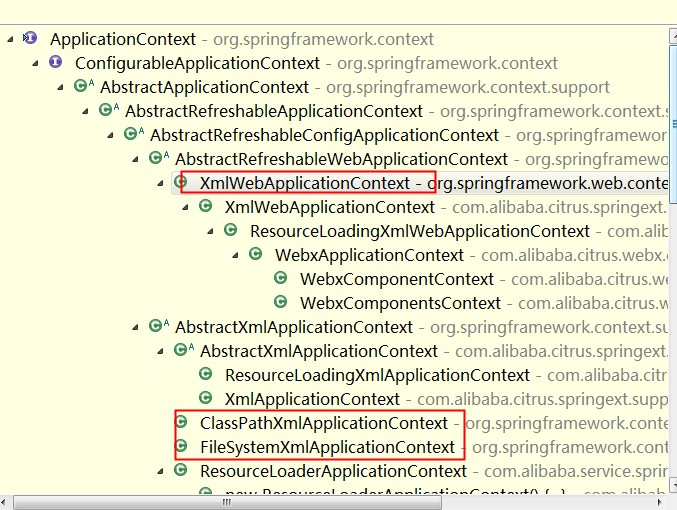Select ConfigurableApplicationContext in the hierarchy
This screenshot has width=677, height=510.
click(x=197, y=63)
